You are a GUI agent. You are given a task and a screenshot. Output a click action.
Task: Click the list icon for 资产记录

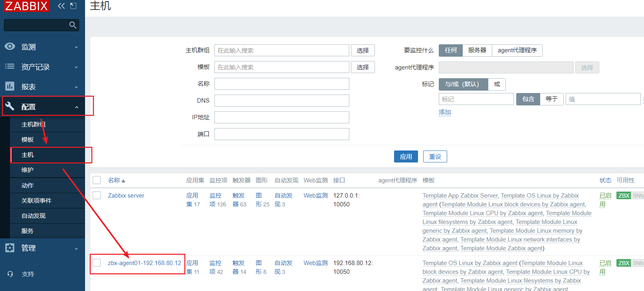click(10, 66)
